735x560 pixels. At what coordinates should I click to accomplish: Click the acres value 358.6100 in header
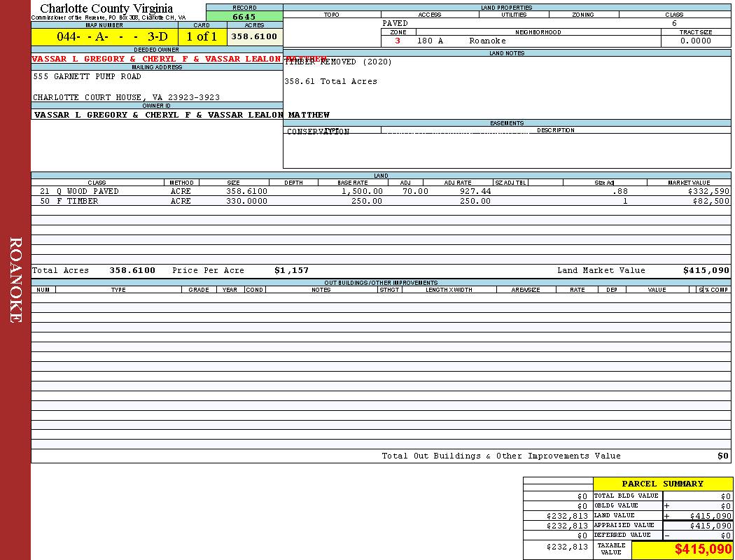pos(254,36)
